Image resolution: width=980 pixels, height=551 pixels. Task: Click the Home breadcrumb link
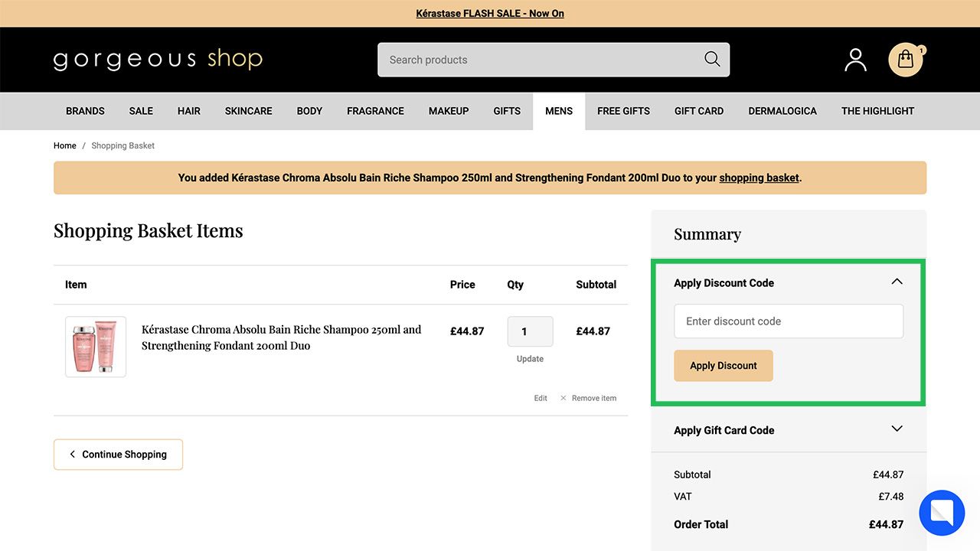click(65, 145)
